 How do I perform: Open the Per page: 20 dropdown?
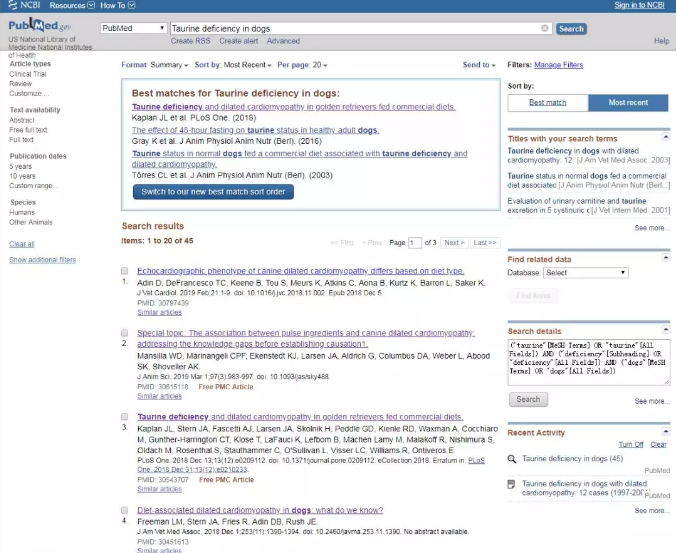tap(302, 65)
